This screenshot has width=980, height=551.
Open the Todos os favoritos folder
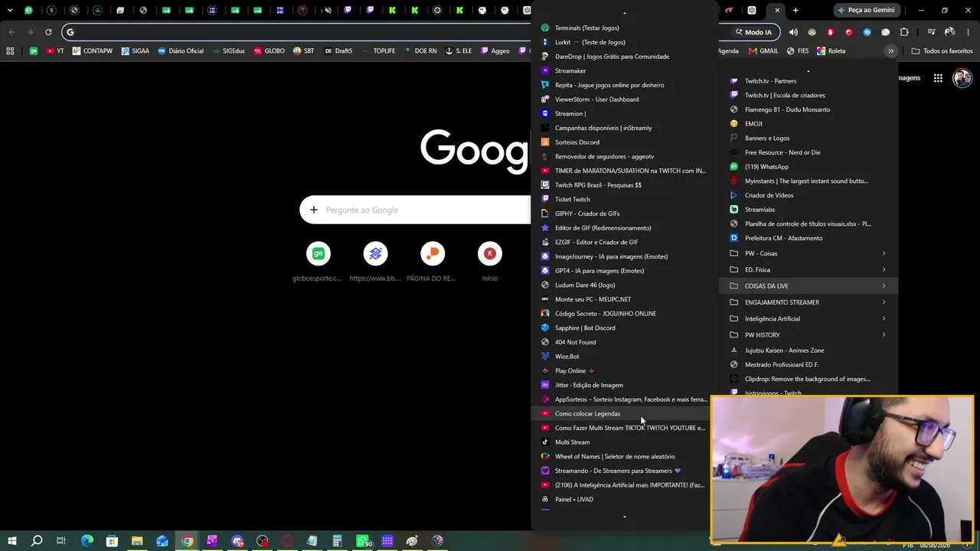[942, 51]
